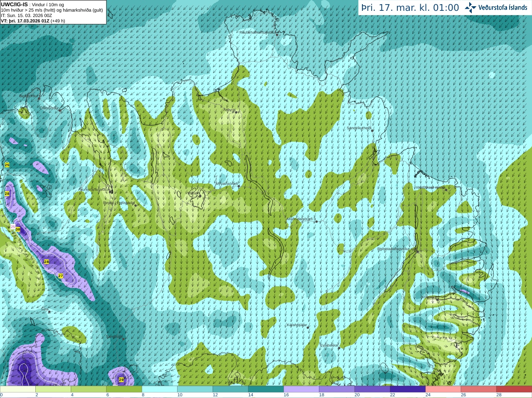The height and width of the screenshot is (398, 532).
Task: Click the legend number 8
Action: tap(143, 395)
